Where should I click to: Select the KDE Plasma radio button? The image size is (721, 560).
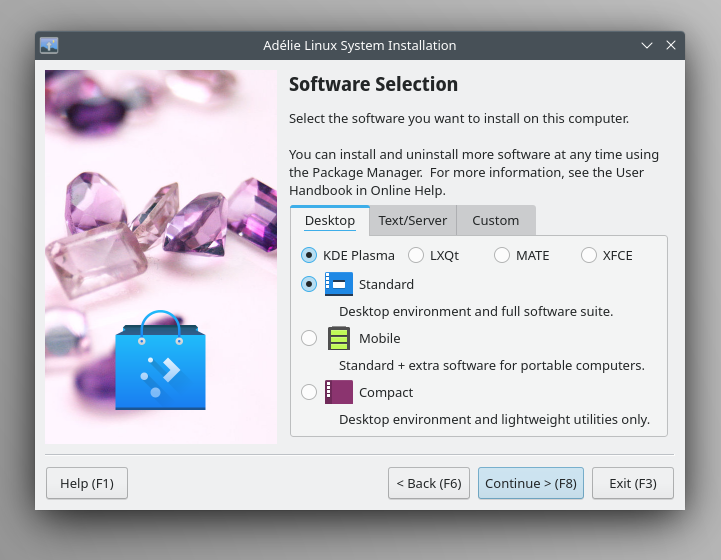click(x=309, y=255)
